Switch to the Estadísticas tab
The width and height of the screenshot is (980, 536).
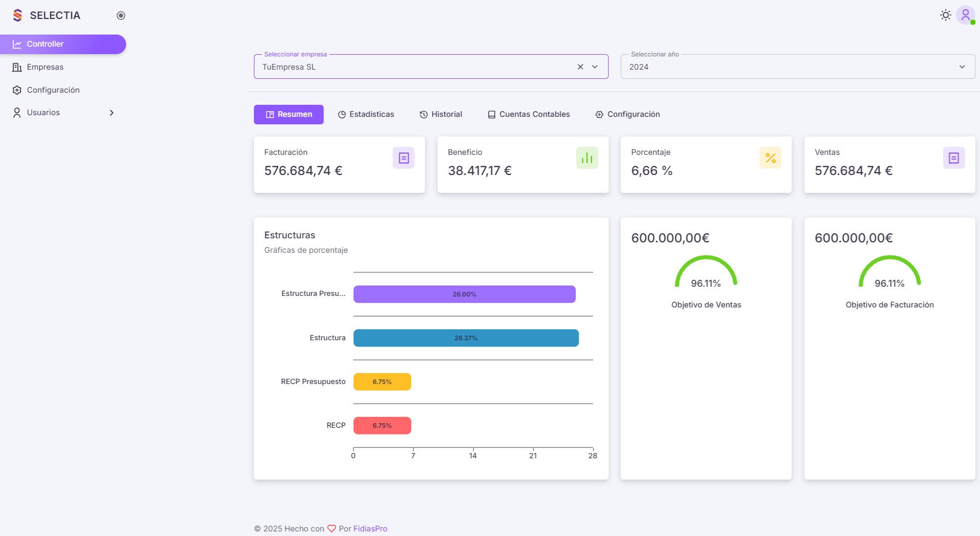tap(366, 115)
